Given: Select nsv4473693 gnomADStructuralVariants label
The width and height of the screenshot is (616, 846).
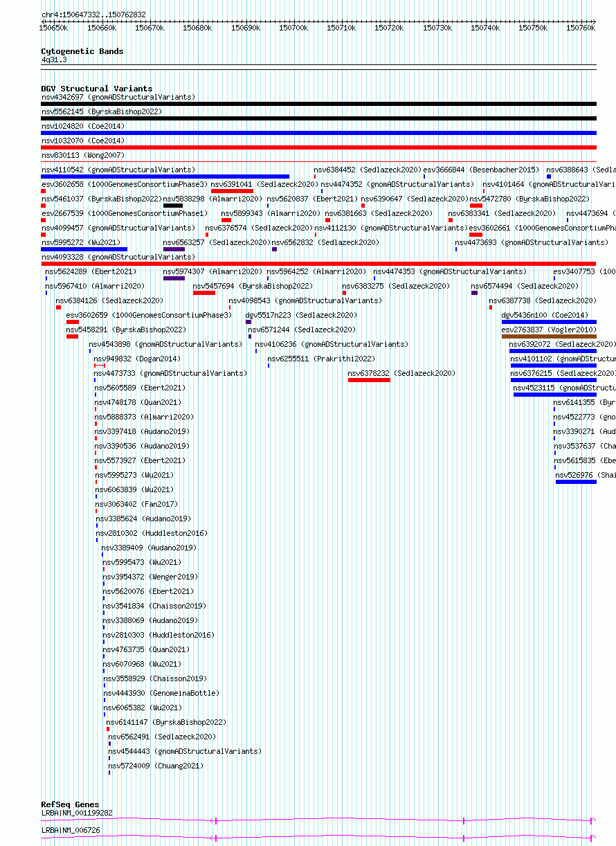Looking at the screenshot, I should [x=532, y=242].
